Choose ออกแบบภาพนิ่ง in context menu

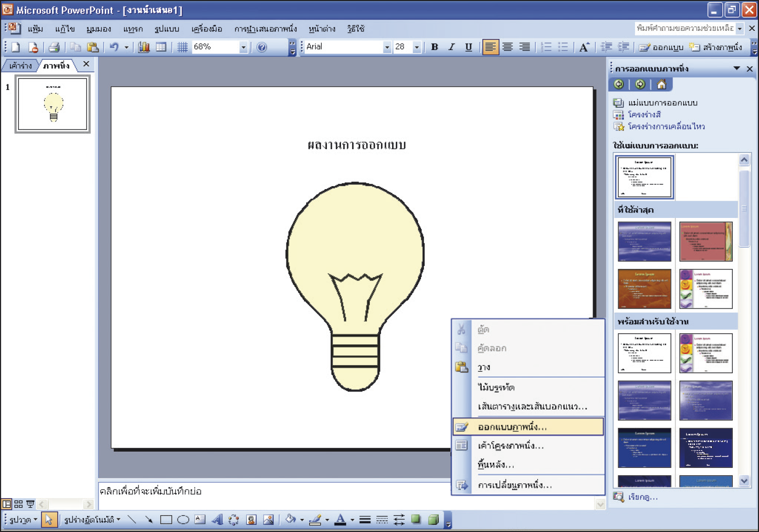click(x=528, y=426)
